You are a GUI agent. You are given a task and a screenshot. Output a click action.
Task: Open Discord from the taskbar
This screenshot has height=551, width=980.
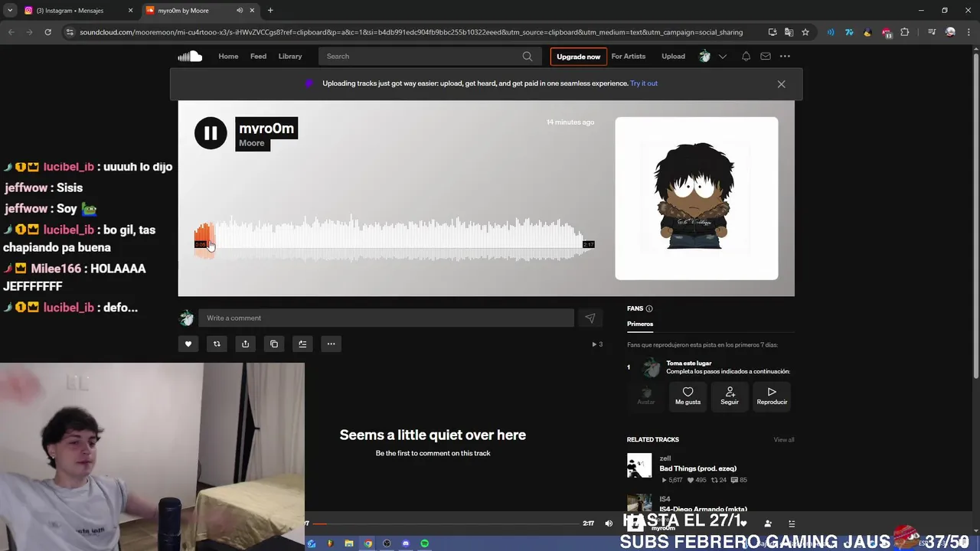click(x=406, y=543)
